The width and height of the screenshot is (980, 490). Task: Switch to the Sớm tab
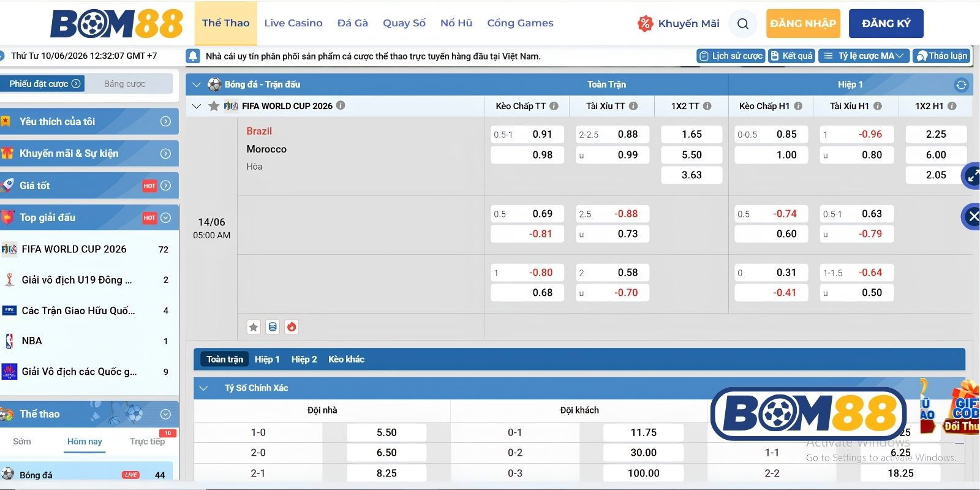tap(22, 442)
